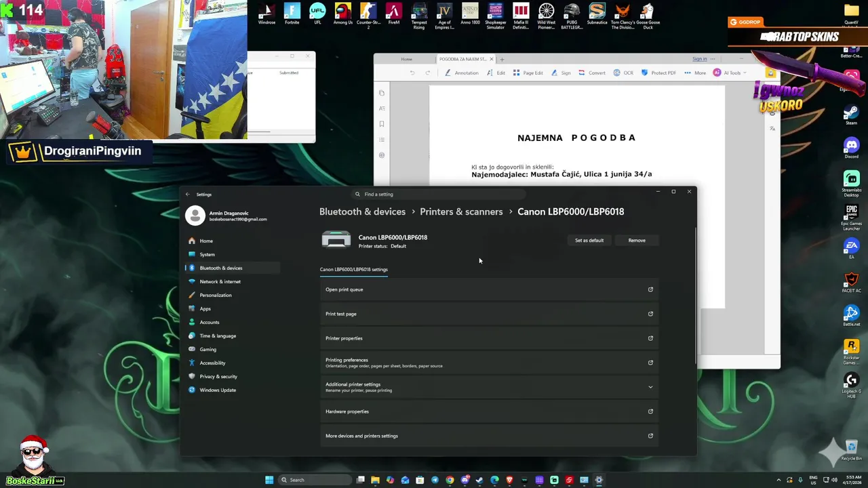Open Goose Goose Duck desktop shortcut
Viewport: 868px width, 488px height.
pyautogui.click(x=648, y=16)
